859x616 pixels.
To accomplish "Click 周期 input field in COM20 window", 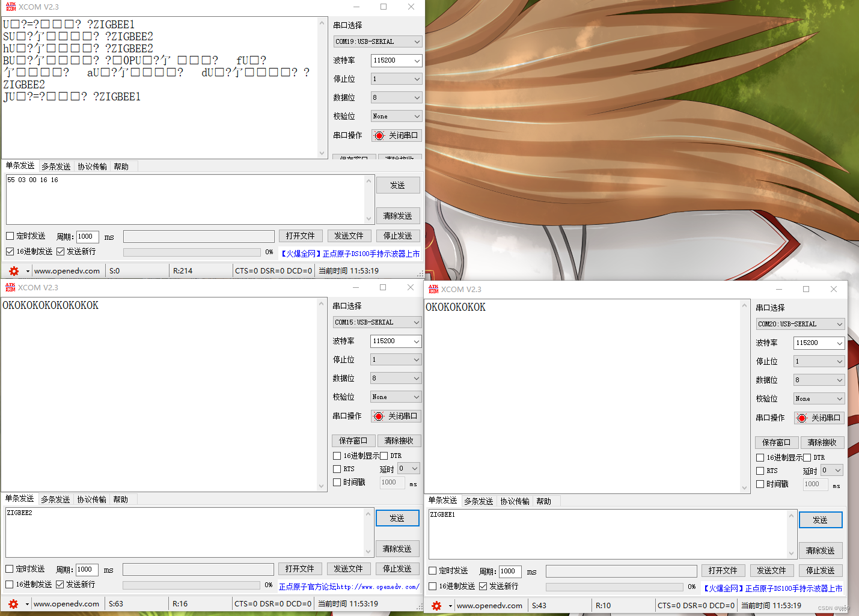I will click(510, 572).
